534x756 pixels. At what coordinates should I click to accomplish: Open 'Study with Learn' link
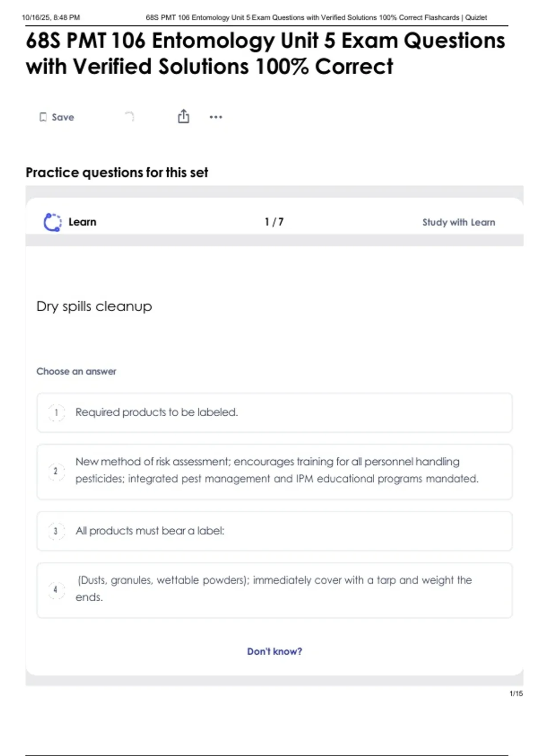[458, 222]
